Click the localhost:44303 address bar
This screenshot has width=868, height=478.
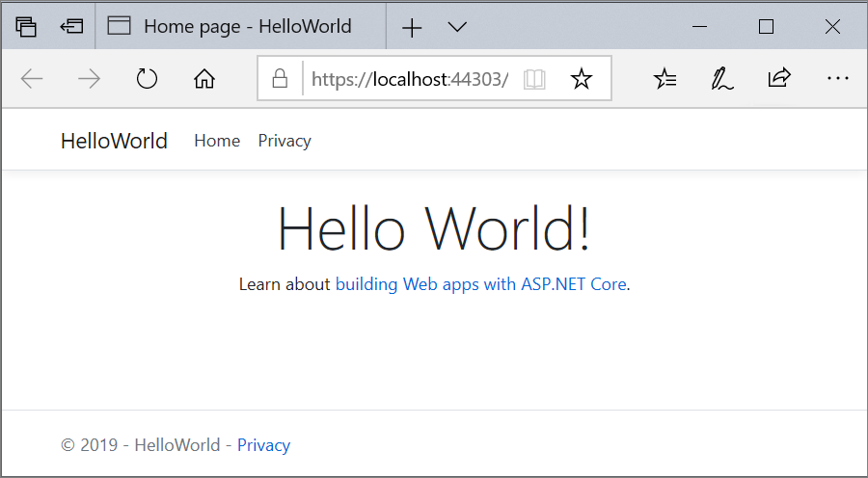point(410,79)
